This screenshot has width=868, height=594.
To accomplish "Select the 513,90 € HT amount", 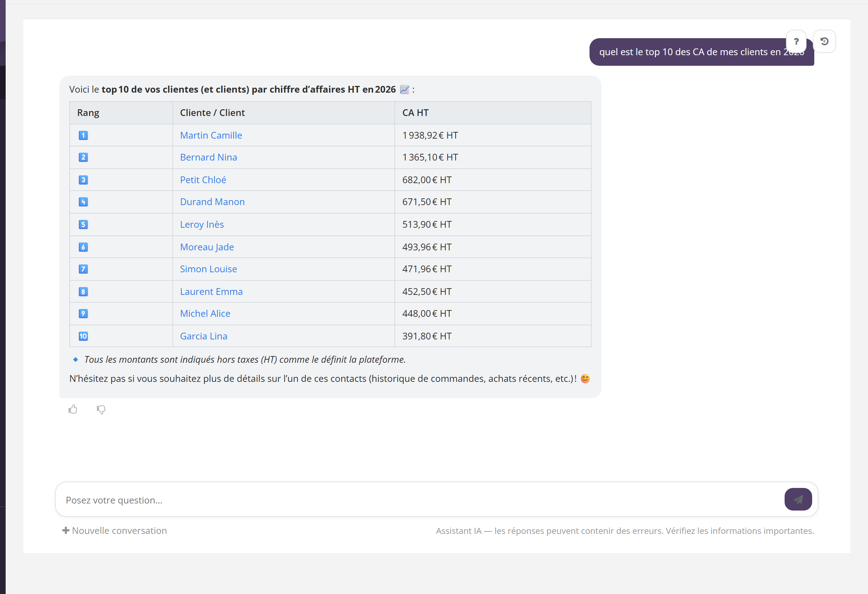I will 427,224.
